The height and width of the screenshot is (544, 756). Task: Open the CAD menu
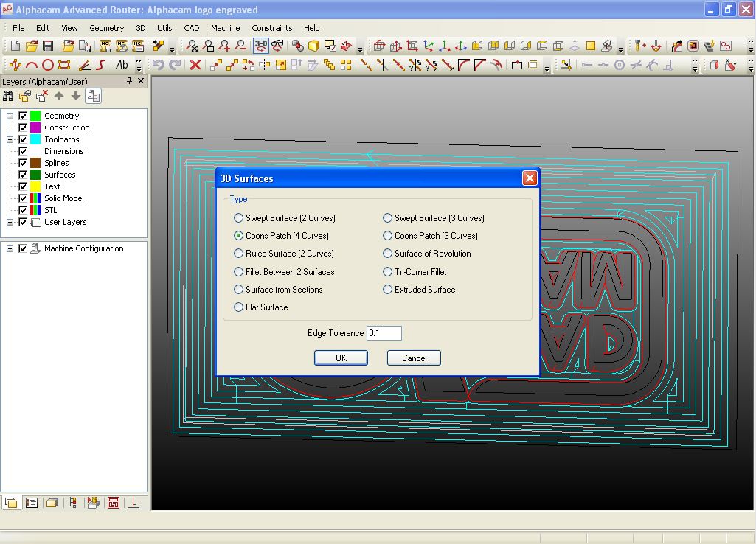(x=192, y=28)
